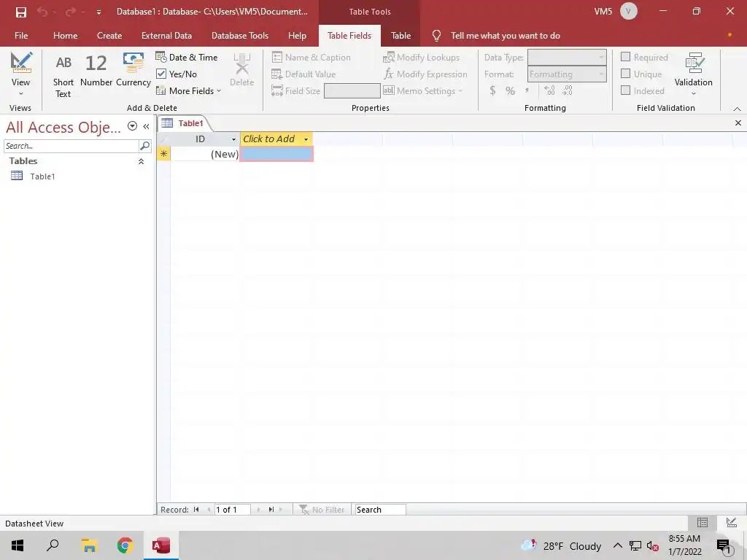747x560 pixels.
Task: Add a Number field
Action: coord(96,71)
